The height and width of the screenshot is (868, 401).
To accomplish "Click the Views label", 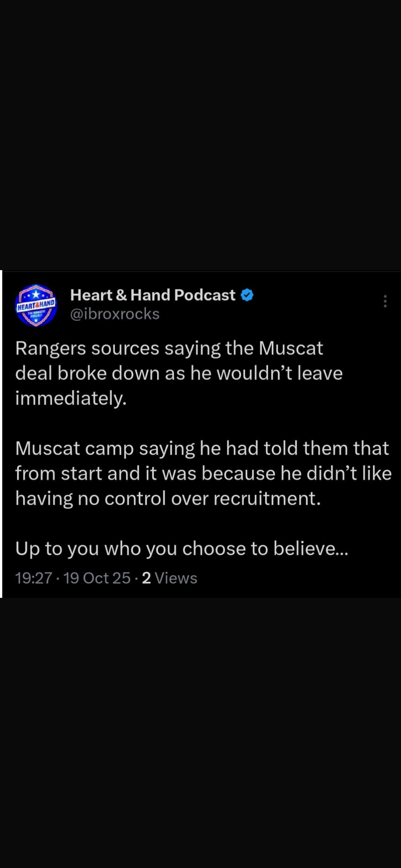I will click(x=176, y=578).
